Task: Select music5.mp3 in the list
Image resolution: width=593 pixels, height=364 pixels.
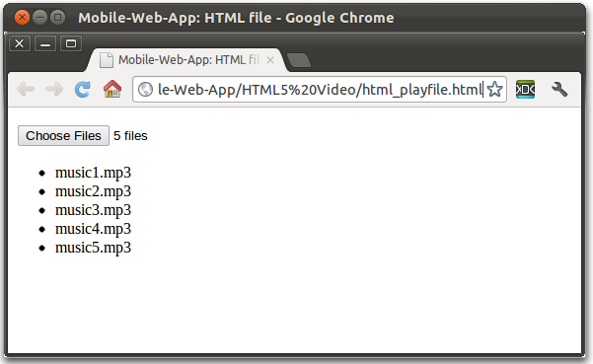Action: [93, 248]
